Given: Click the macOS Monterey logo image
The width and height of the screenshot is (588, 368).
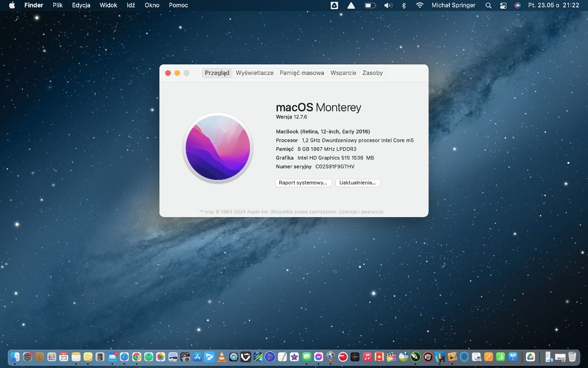Looking at the screenshot, I should click(x=218, y=148).
